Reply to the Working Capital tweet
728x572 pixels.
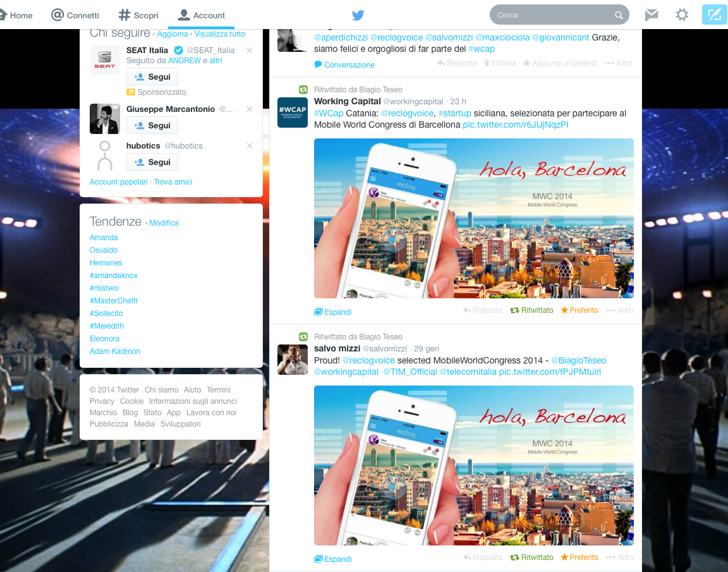(x=483, y=310)
